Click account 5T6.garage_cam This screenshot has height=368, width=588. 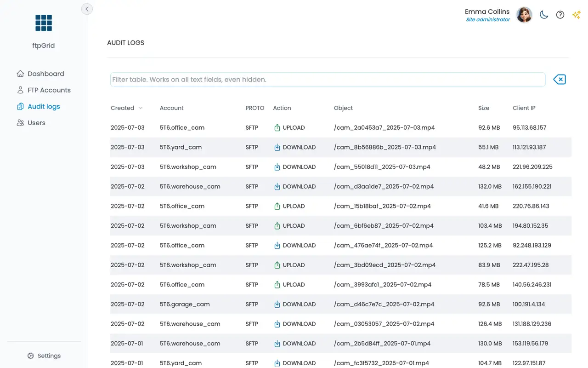(x=185, y=305)
